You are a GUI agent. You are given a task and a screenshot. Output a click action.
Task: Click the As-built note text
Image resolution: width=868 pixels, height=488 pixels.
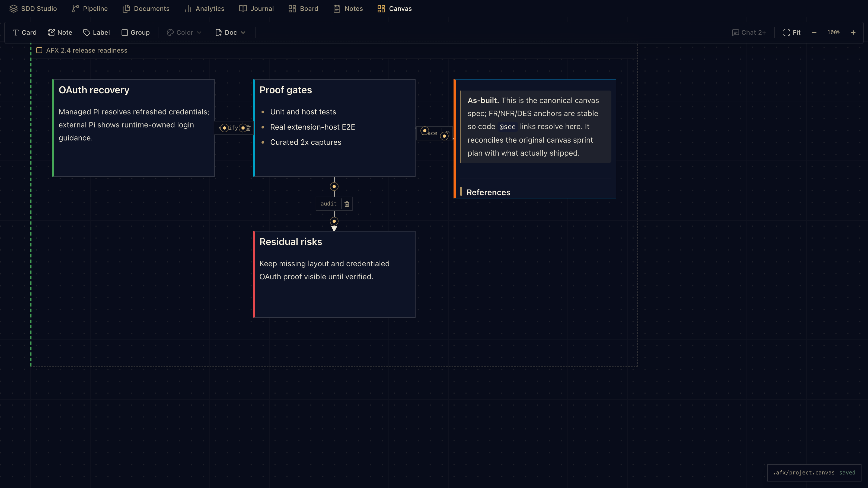pos(533,127)
